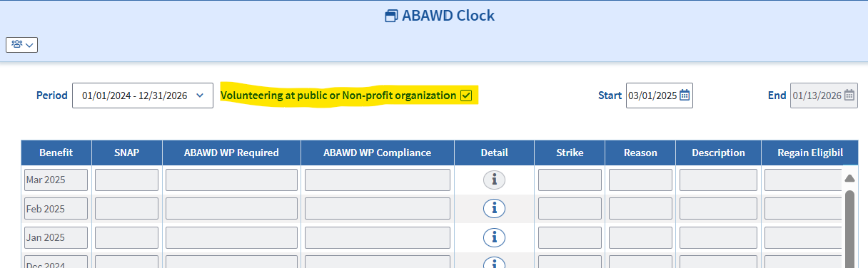This screenshot has height=268, width=868.
Task: Click the ABAWD Clock window stack icon
Action: point(391,16)
